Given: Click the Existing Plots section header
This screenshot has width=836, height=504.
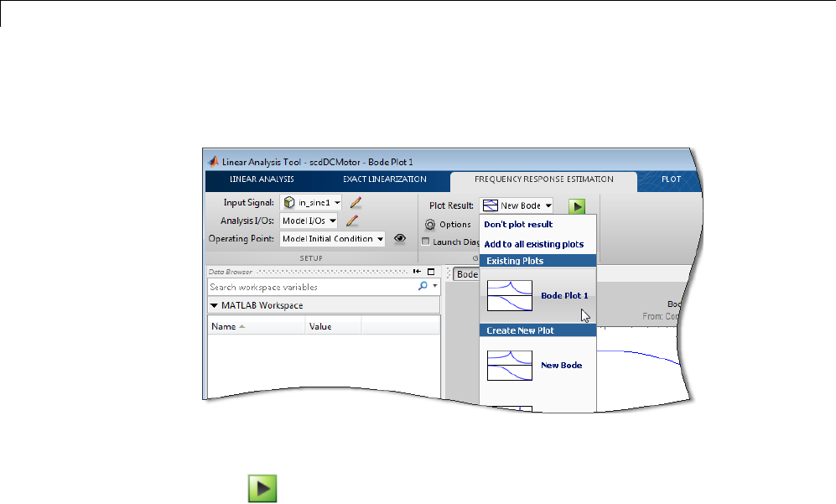Looking at the screenshot, I should [x=537, y=261].
